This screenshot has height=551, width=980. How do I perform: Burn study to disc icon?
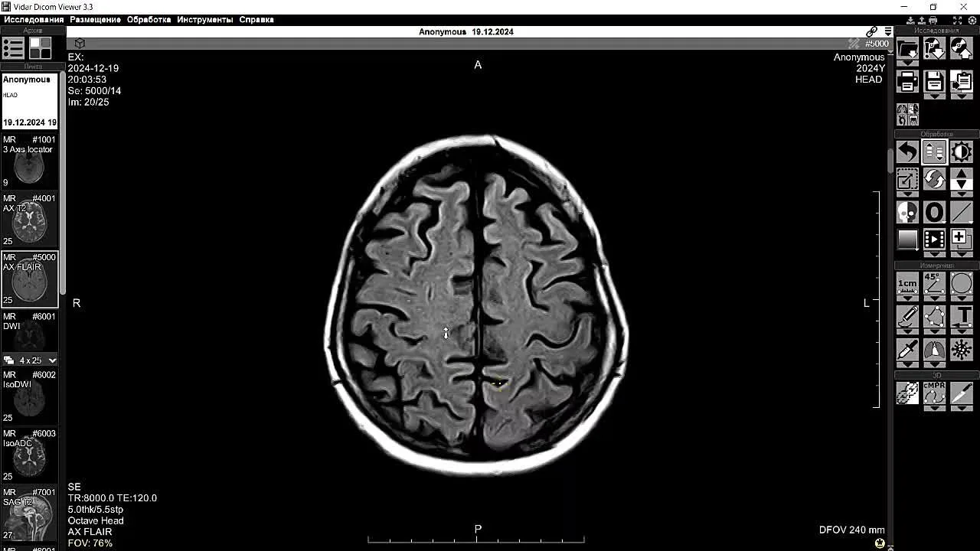coord(961,48)
